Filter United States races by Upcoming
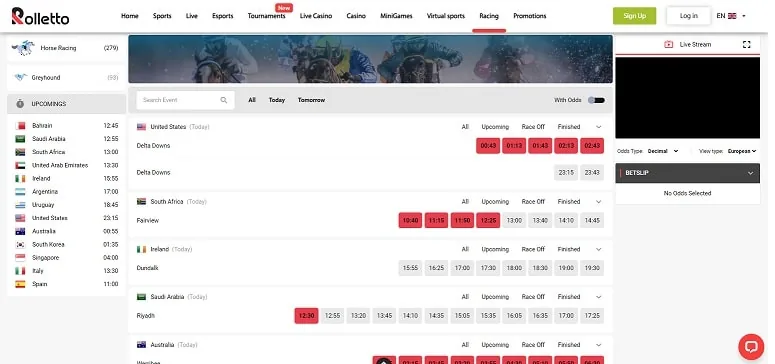The height and width of the screenshot is (364, 775). click(495, 127)
